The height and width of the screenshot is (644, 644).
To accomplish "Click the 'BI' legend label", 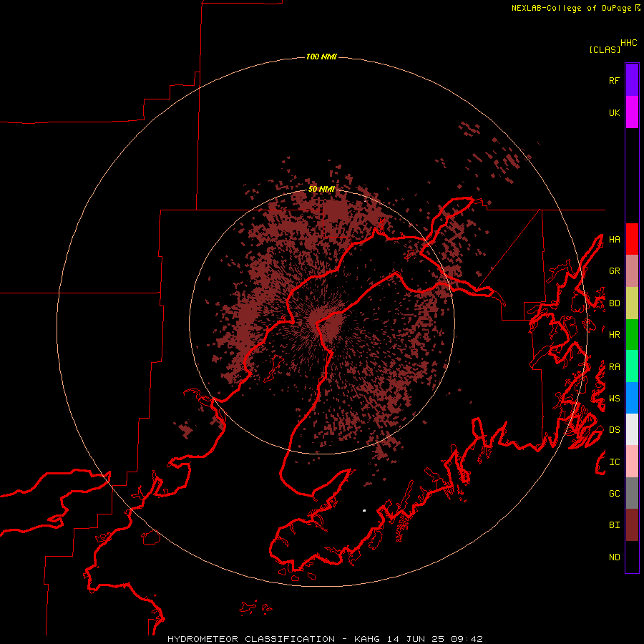I will coord(614,525).
